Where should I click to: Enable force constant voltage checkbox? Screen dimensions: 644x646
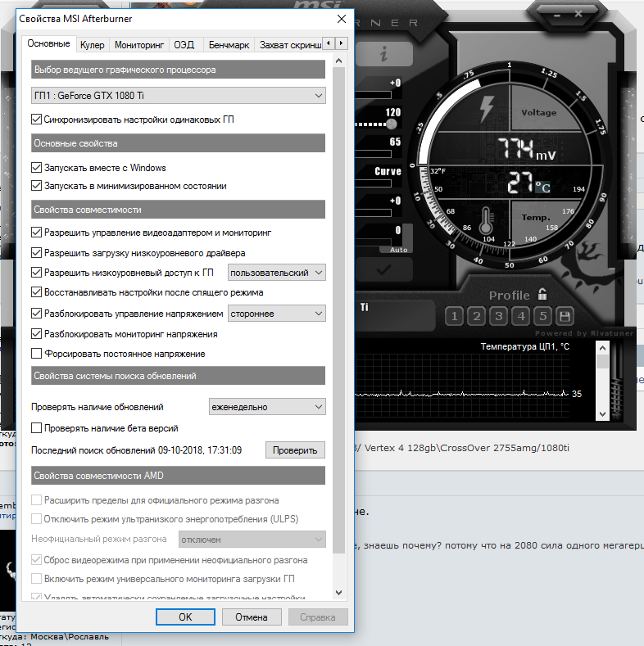click(36, 354)
